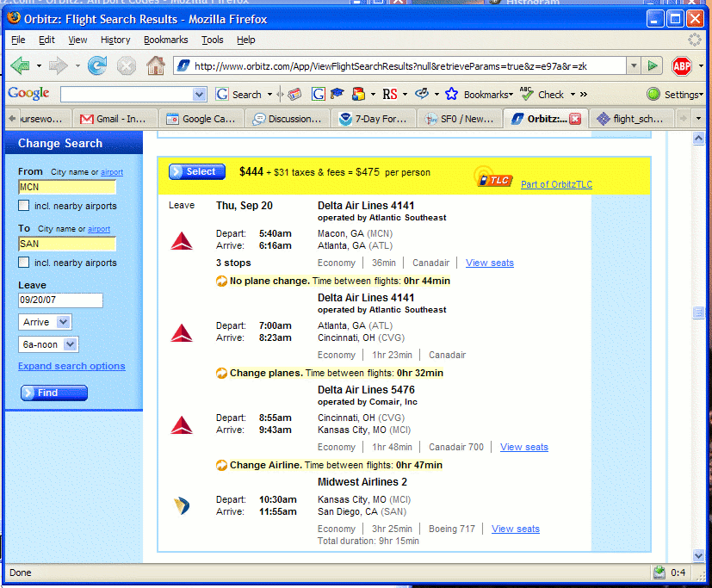Click the Delta logo beside the Cincinnati to Kansas City leg
Image resolution: width=712 pixels, height=588 pixels.
182,425
